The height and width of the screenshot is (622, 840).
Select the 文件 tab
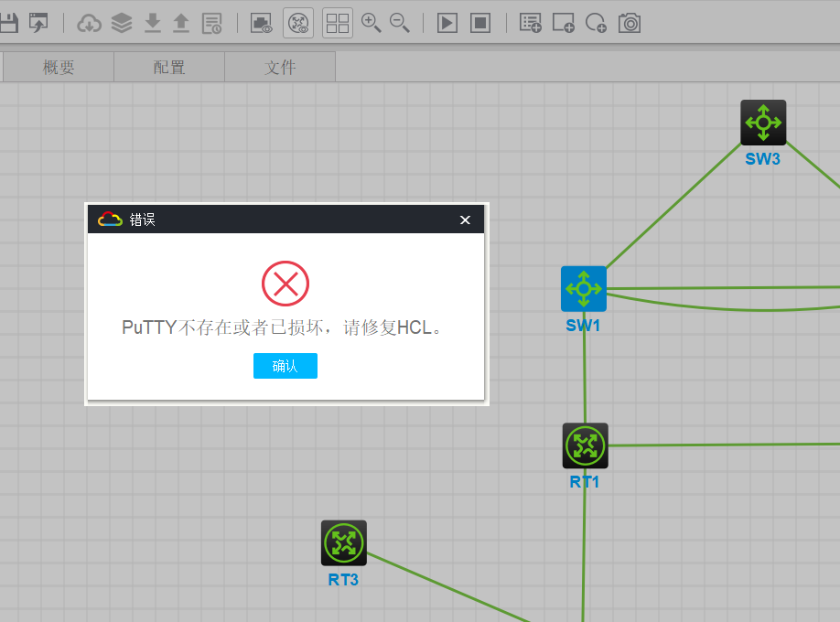[280, 67]
